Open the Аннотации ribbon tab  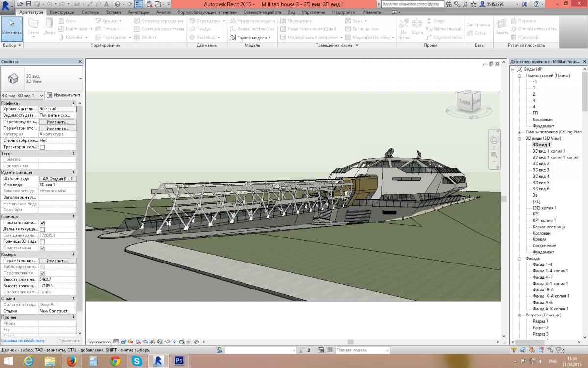138,12
